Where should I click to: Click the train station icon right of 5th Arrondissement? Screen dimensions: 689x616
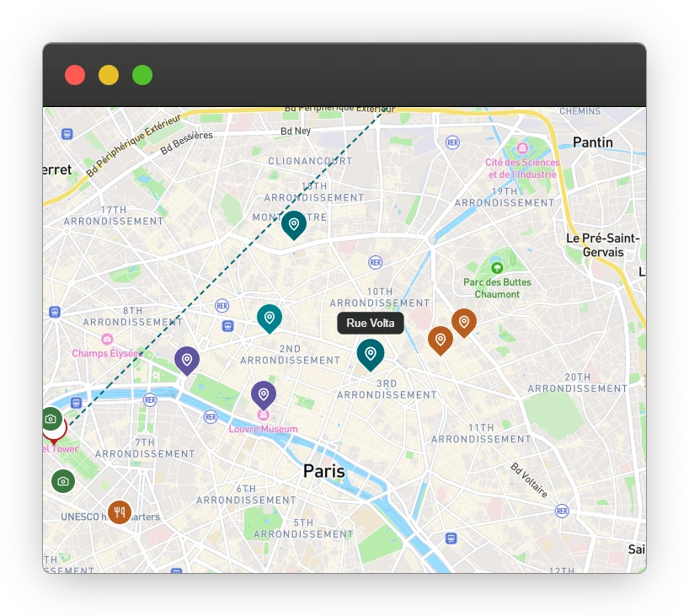[451, 538]
